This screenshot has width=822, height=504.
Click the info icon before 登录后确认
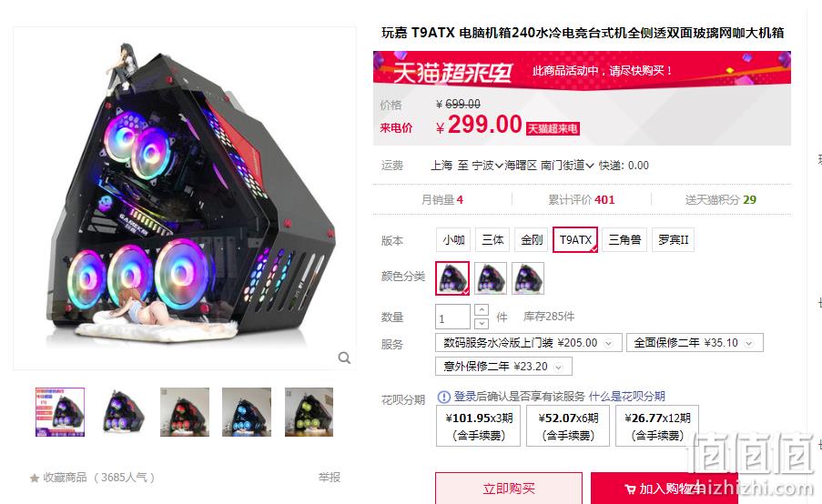click(x=443, y=397)
